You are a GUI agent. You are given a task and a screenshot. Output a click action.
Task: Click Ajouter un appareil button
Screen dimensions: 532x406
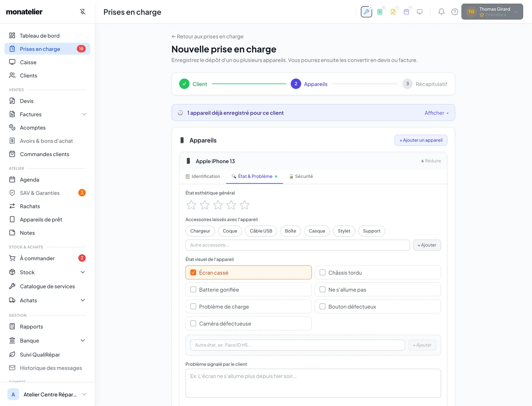(421, 140)
